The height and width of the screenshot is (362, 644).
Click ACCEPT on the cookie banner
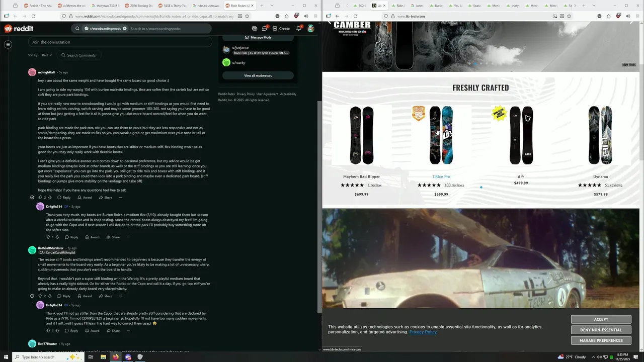601,319
